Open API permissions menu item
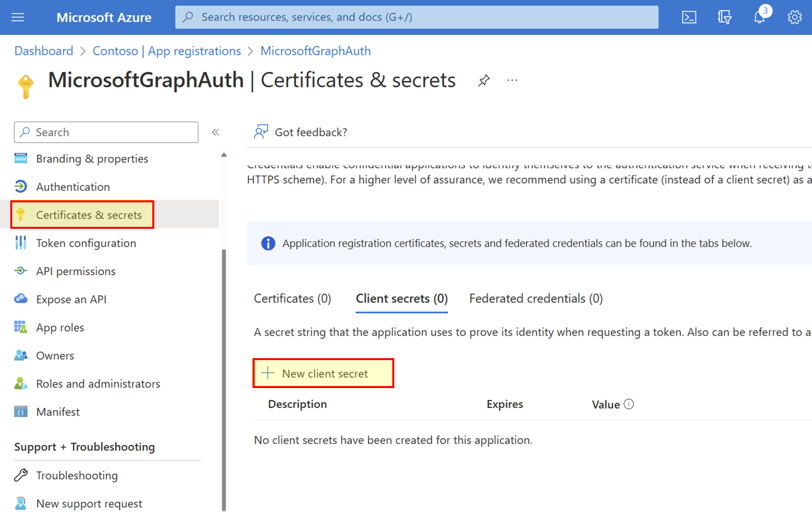Image resolution: width=812 pixels, height=512 pixels. click(76, 271)
